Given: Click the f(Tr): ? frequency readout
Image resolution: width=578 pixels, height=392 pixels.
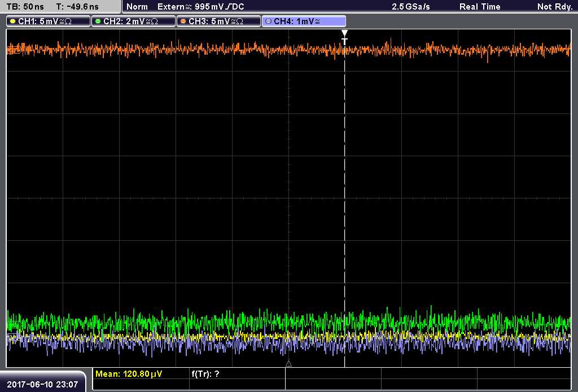Looking at the screenshot, I should 205,374.
